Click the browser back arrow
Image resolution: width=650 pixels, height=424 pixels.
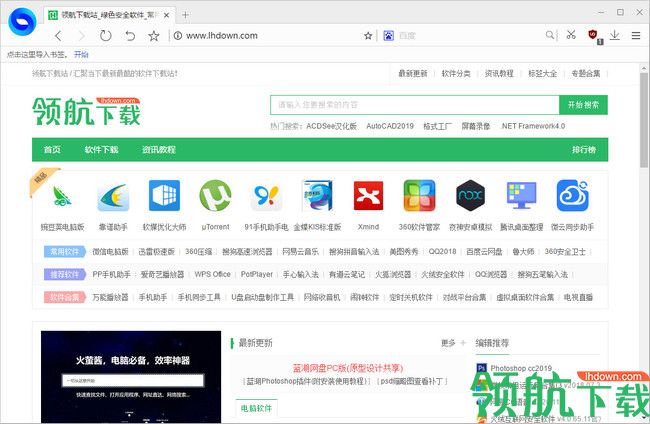(x=58, y=36)
